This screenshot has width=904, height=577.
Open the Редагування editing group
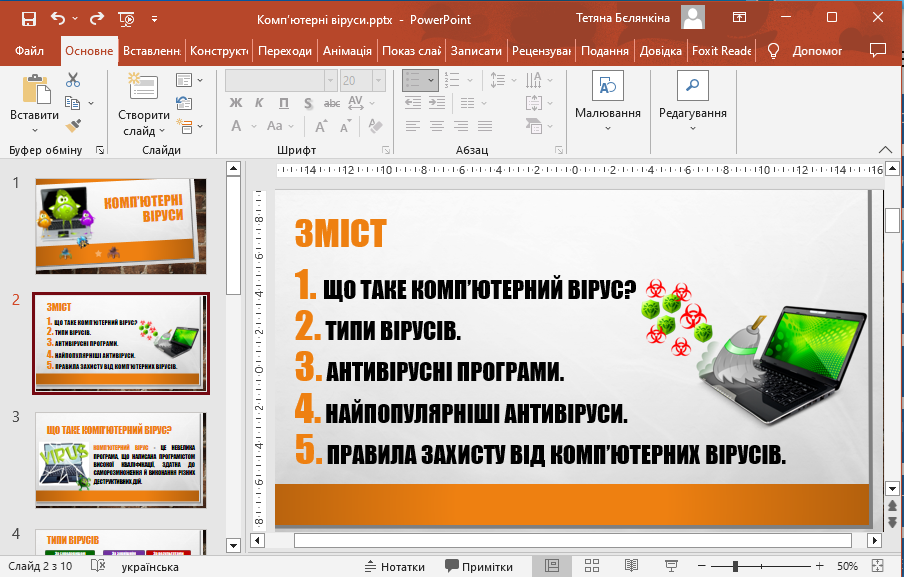point(692,101)
